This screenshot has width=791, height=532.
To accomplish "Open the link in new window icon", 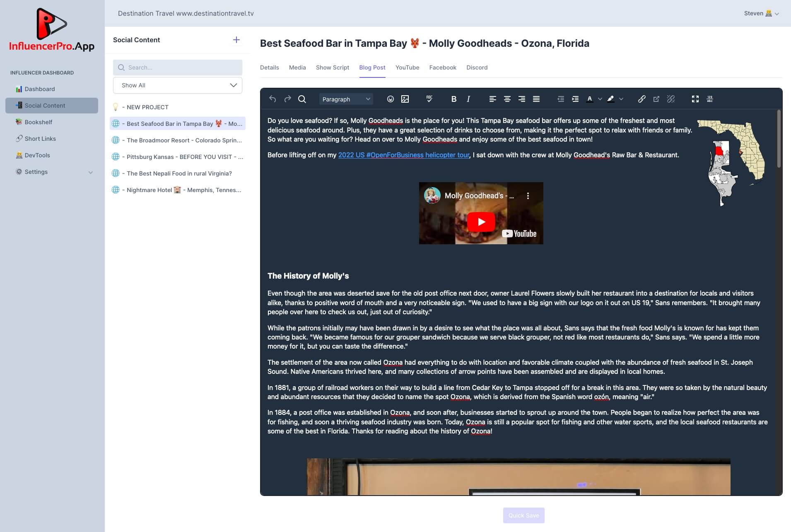I will pos(656,99).
